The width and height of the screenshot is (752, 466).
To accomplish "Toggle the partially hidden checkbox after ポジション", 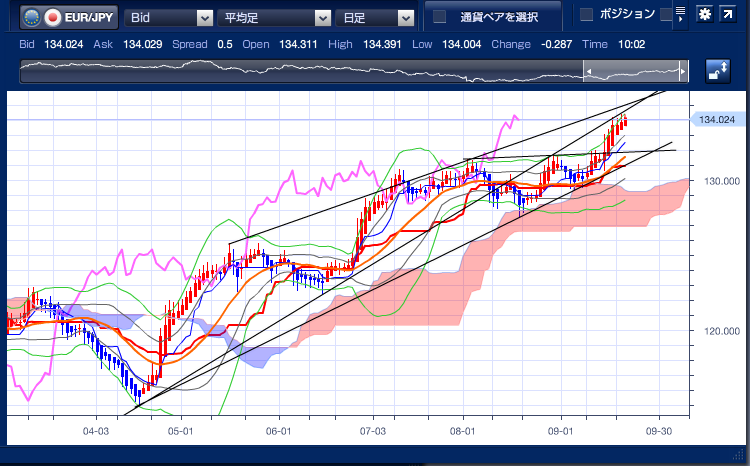I will click(x=666, y=14).
